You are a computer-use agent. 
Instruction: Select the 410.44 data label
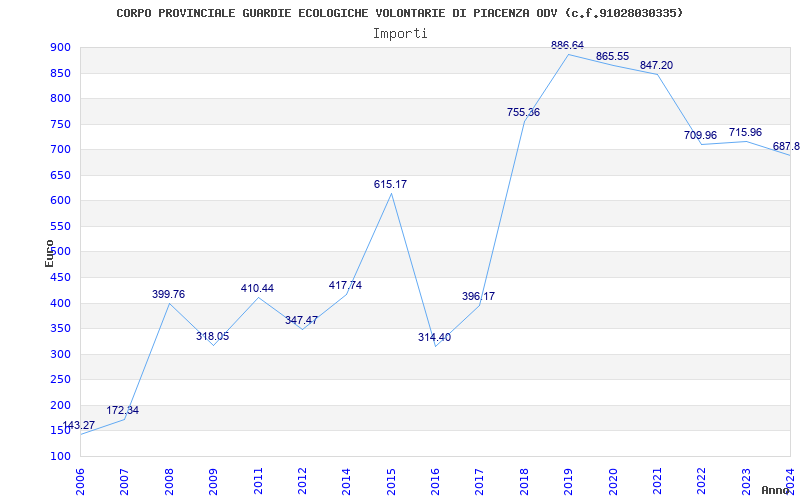257,288
